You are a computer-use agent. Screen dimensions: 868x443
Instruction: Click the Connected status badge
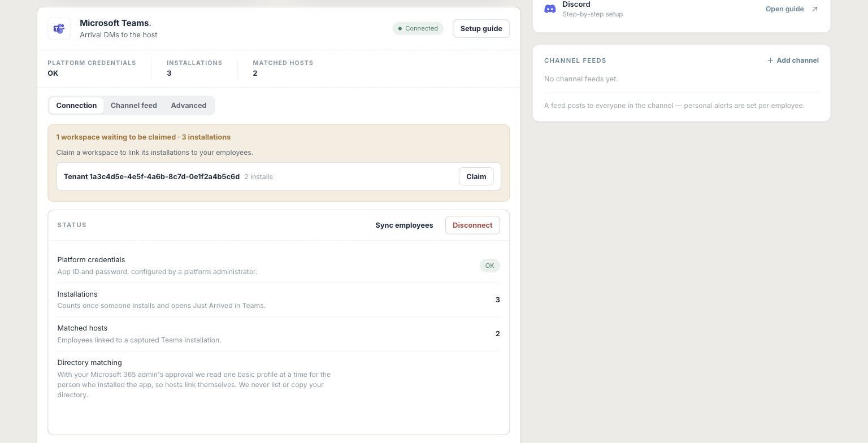pyautogui.click(x=418, y=28)
